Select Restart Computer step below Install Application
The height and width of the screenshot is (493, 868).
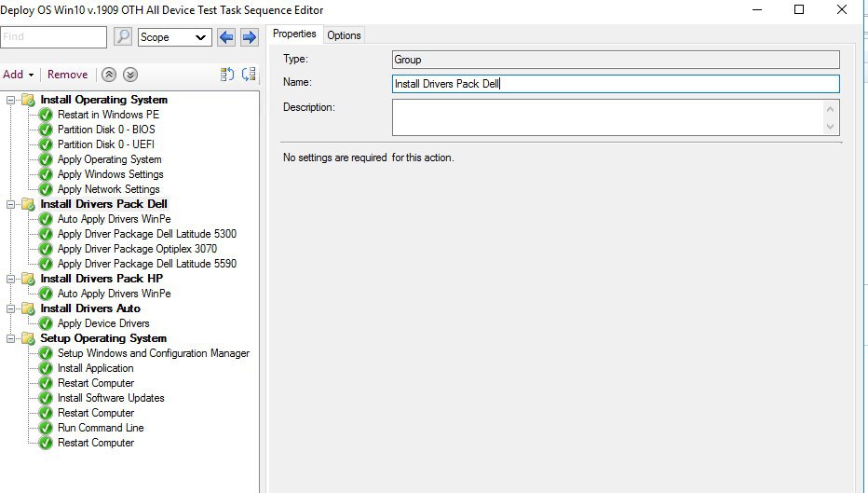click(96, 383)
